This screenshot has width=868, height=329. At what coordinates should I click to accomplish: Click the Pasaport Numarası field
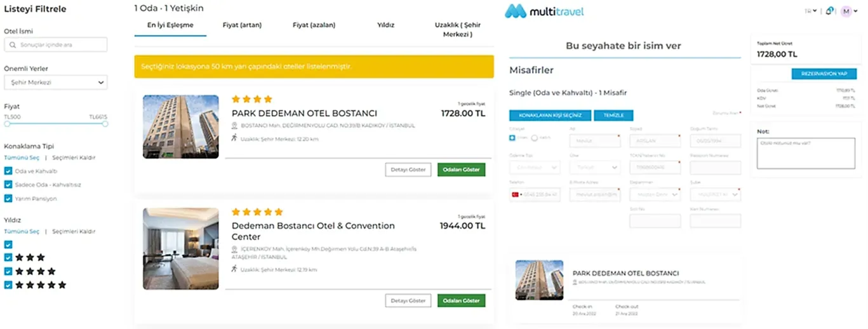pyautogui.click(x=716, y=167)
